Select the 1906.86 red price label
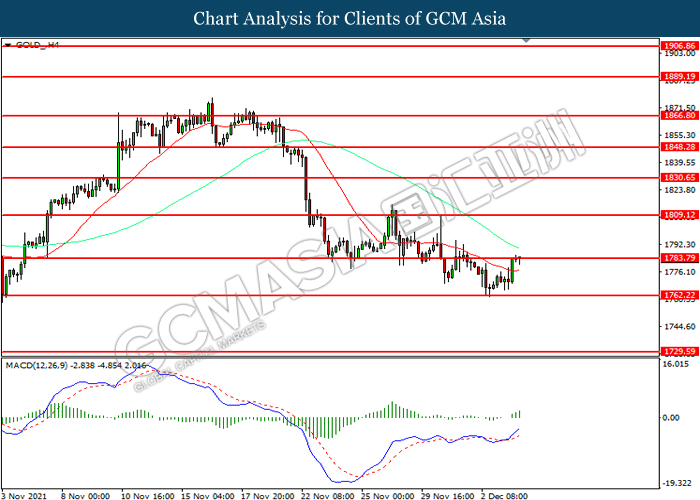 (679, 46)
